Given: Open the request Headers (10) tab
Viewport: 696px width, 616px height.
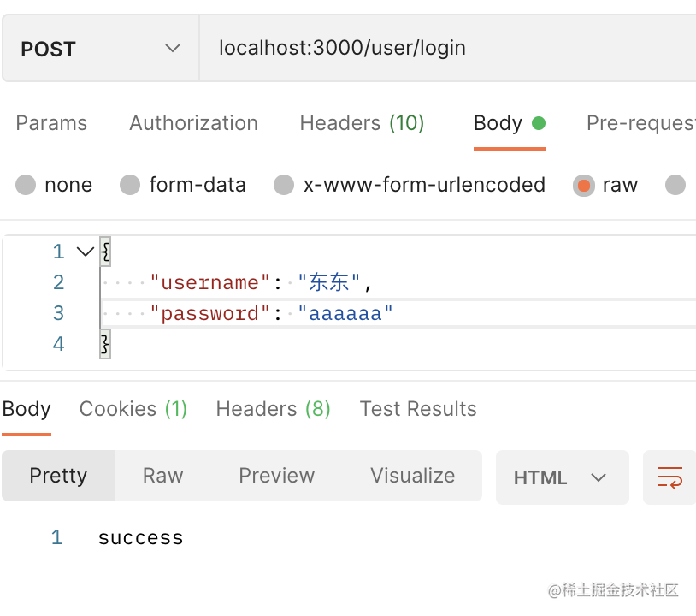Looking at the screenshot, I should click(362, 123).
